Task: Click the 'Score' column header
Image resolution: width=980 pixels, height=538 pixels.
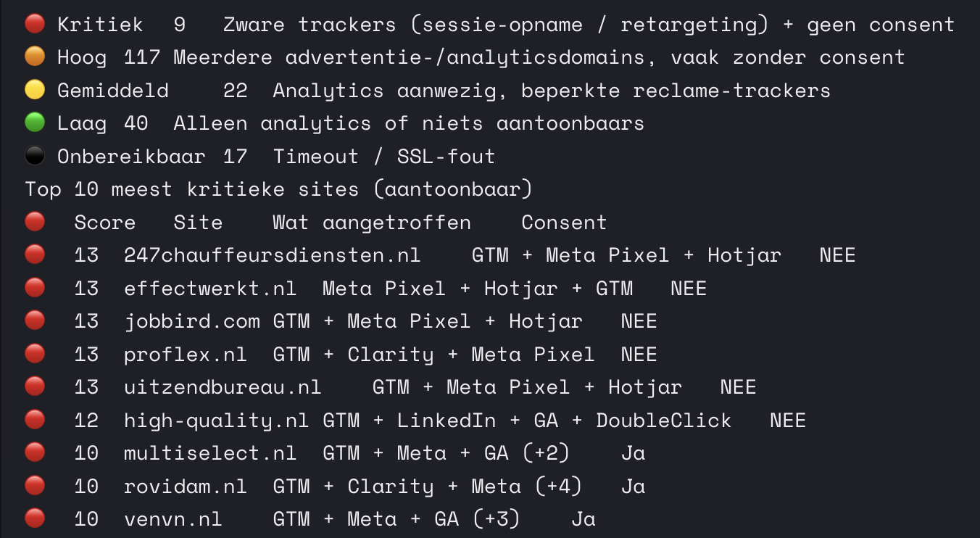Action: [x=104, y=223]
